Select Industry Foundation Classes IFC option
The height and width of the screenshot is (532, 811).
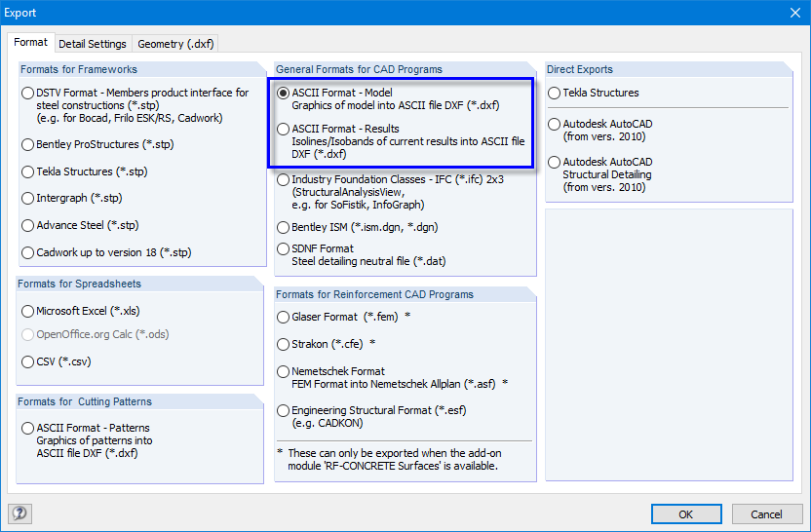(283, 180)
